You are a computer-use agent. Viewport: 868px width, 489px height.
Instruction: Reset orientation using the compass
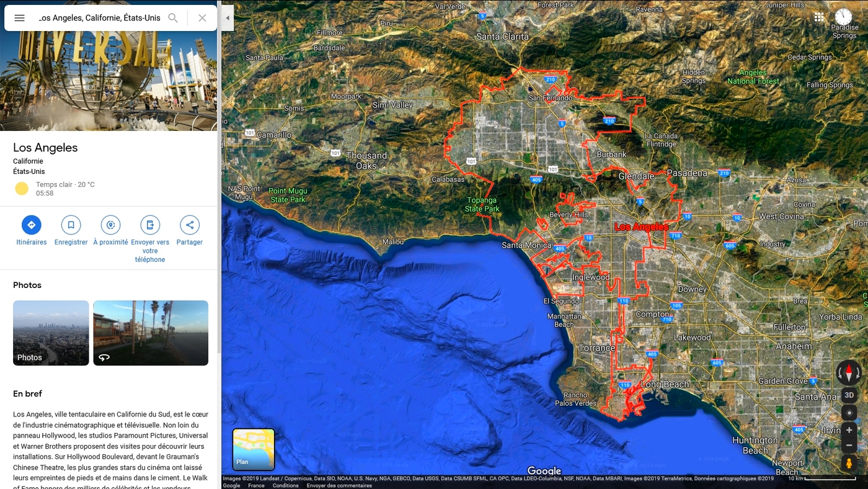tap(849, 373)
